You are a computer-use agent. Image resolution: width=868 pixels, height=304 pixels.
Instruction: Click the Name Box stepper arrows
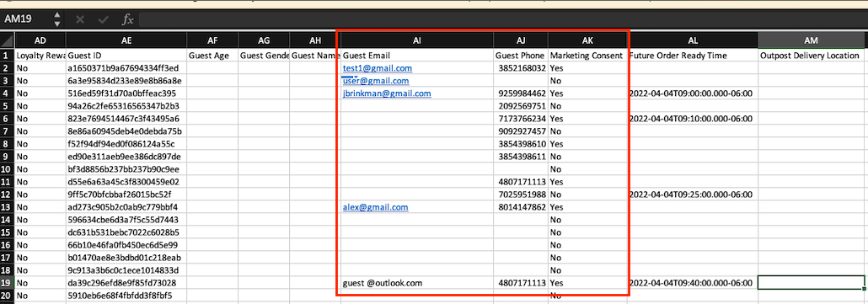[x=57, y=20]
